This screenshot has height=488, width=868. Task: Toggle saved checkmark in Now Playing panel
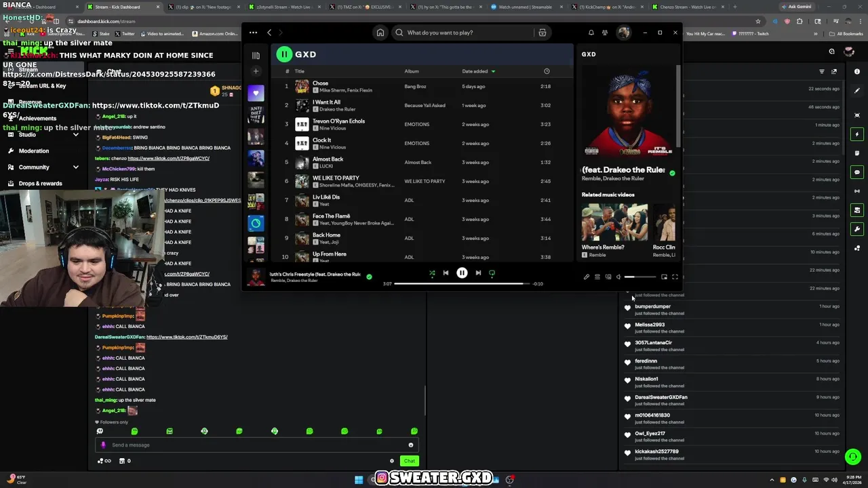point(672,173)
